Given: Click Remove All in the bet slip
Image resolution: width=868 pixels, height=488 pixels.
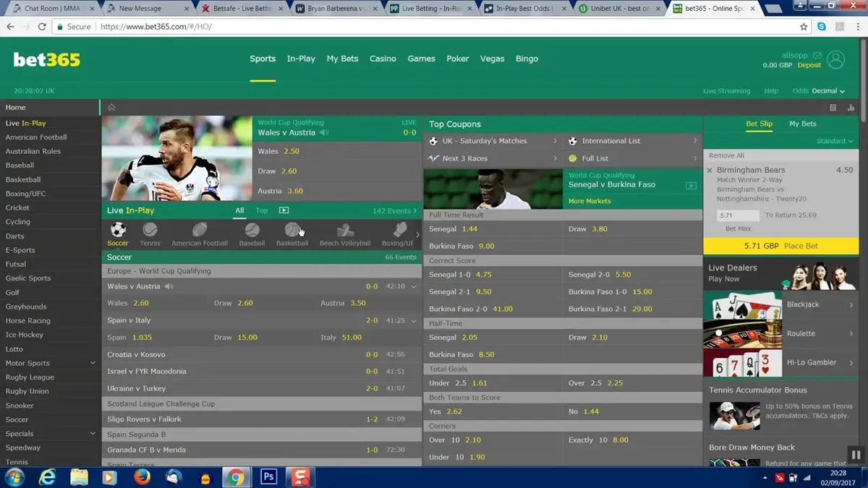Looking at the screenshot, I should click(726, 155).
